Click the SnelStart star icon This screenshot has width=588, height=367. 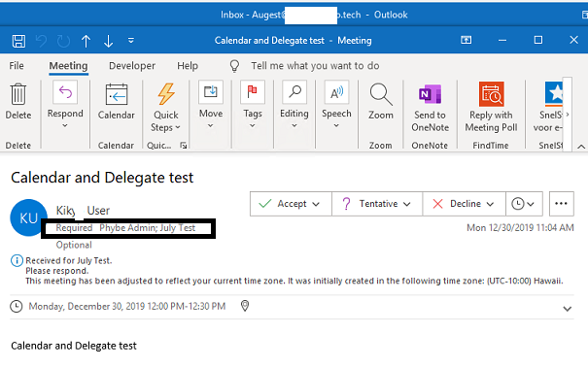[554, 94]
